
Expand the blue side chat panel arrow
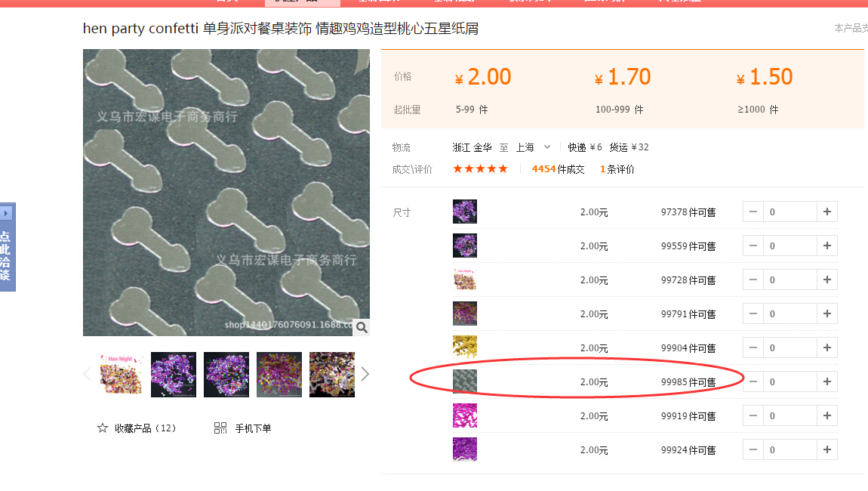pyautogui.click(x=7, y=213)
